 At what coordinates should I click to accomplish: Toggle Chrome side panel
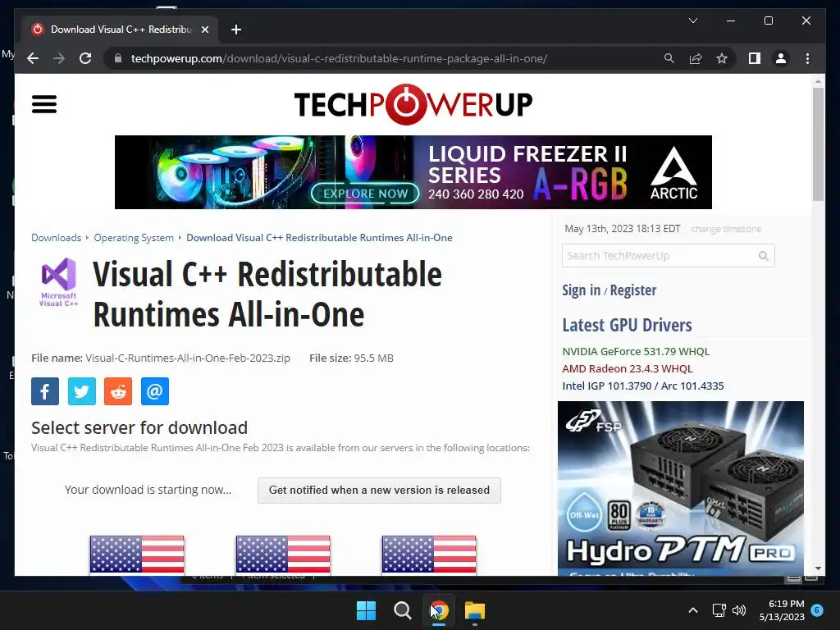(x=755, y=58)
